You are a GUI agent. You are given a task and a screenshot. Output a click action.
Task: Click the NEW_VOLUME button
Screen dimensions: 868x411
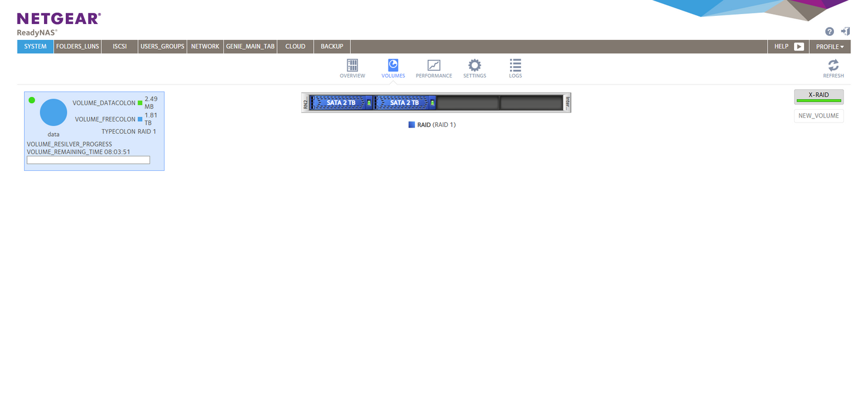[819, 116]
